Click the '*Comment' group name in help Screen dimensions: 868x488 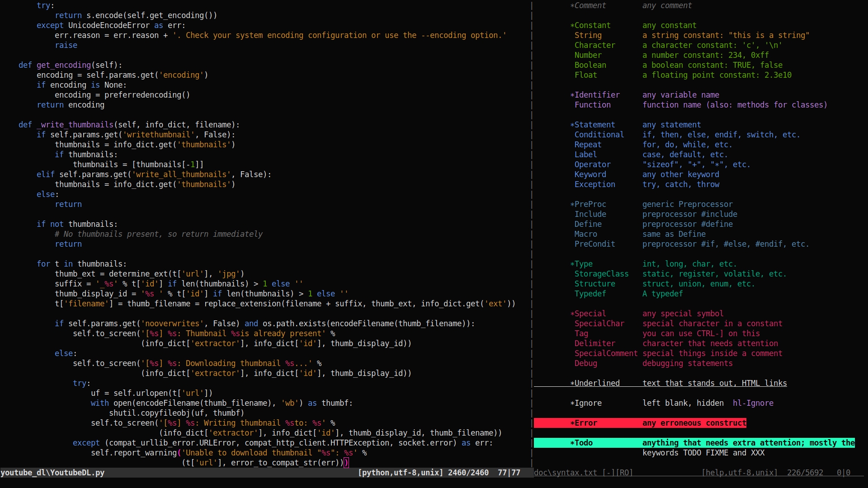click(x=588, y=5)
